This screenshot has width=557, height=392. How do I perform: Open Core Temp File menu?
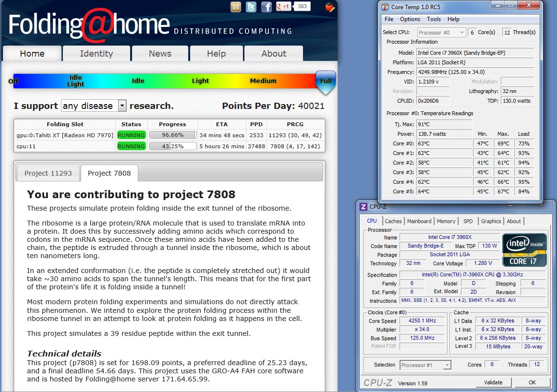pyautogui.click(x=388, y=19)
